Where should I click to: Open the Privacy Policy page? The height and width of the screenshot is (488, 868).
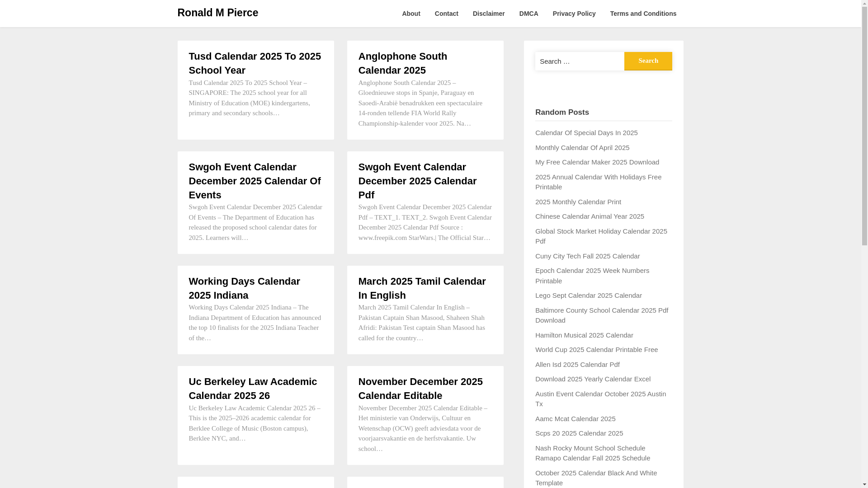coord(574,14)
